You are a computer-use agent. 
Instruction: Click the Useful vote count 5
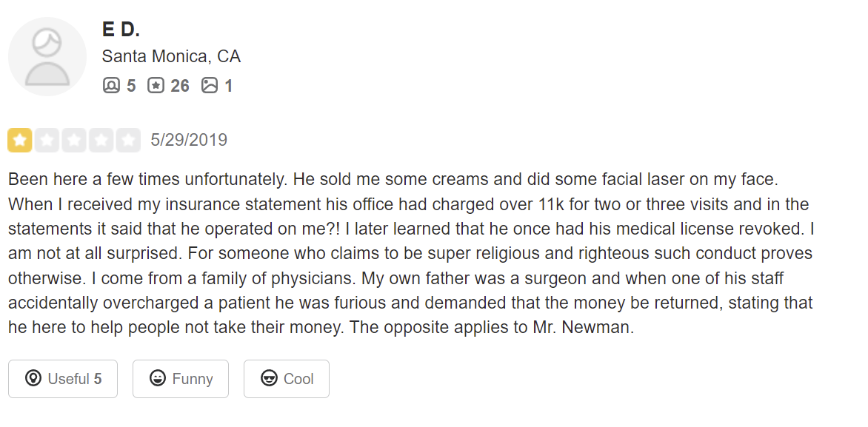(x=98, y=379)
